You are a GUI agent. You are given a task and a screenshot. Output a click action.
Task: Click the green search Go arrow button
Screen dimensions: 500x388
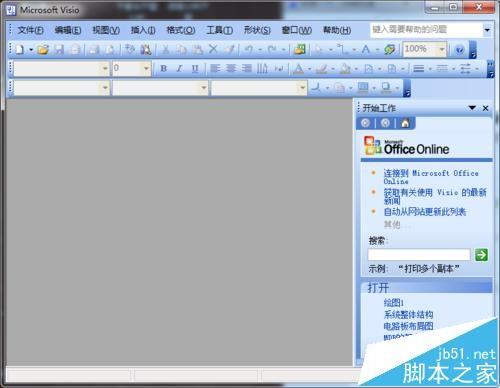481,255
